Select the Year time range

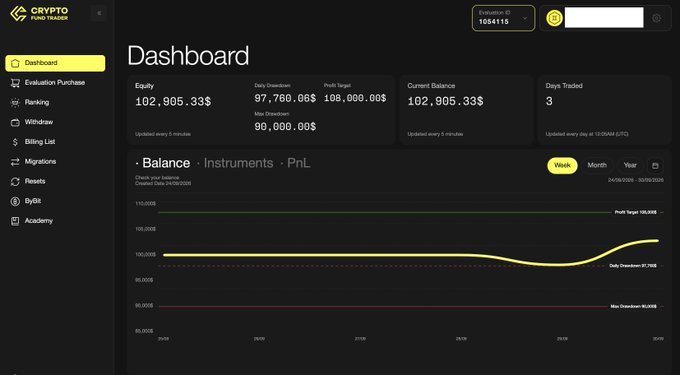(630, 166)
